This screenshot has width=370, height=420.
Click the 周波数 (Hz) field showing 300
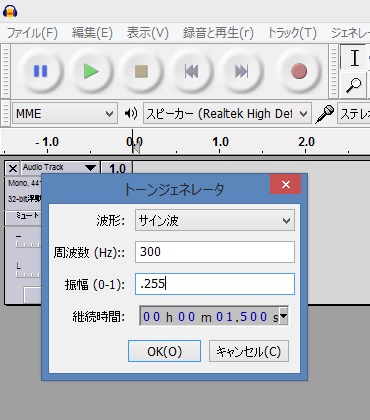click(x=215, y=252)
